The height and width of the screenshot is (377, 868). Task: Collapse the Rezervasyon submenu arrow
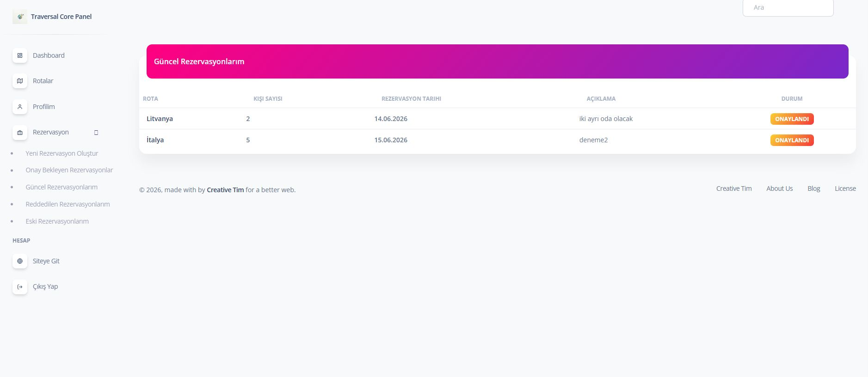[96, 133]
